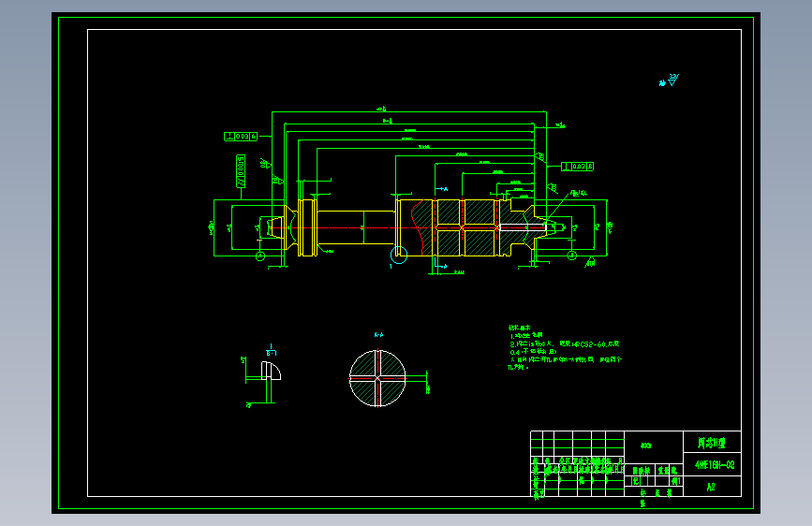Click the 0.03 A perpendicularity tolerance frame
The width and height of the screenshot is (812, 526).
pos(241,136)
